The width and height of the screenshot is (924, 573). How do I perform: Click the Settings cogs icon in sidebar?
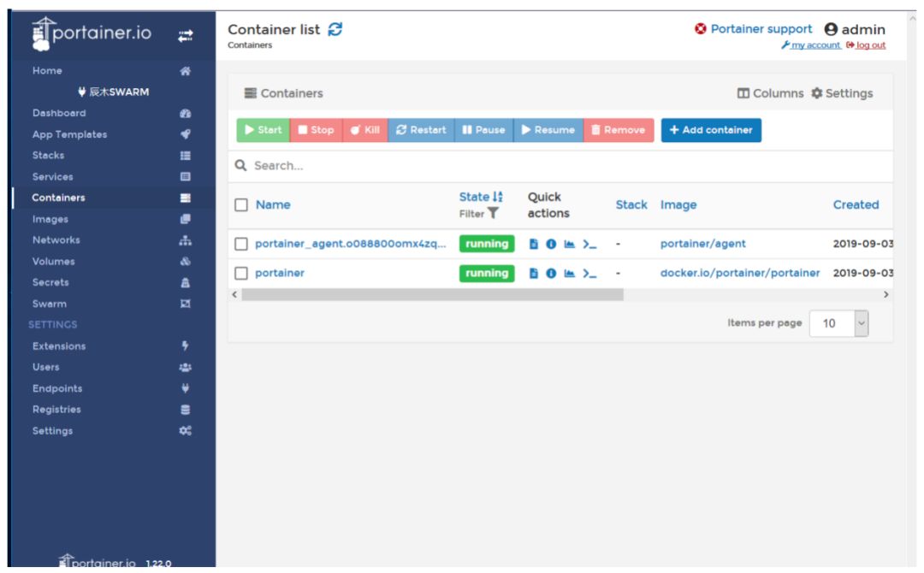[x=185, y=431]
